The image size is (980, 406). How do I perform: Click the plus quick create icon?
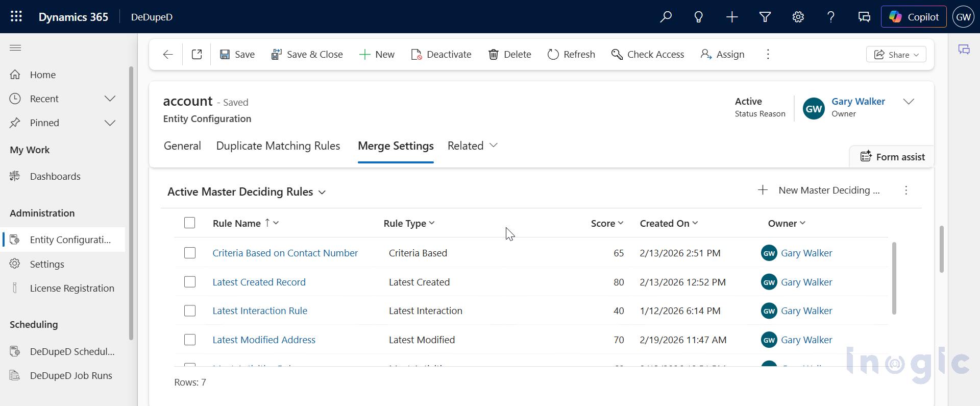point(732,17)
